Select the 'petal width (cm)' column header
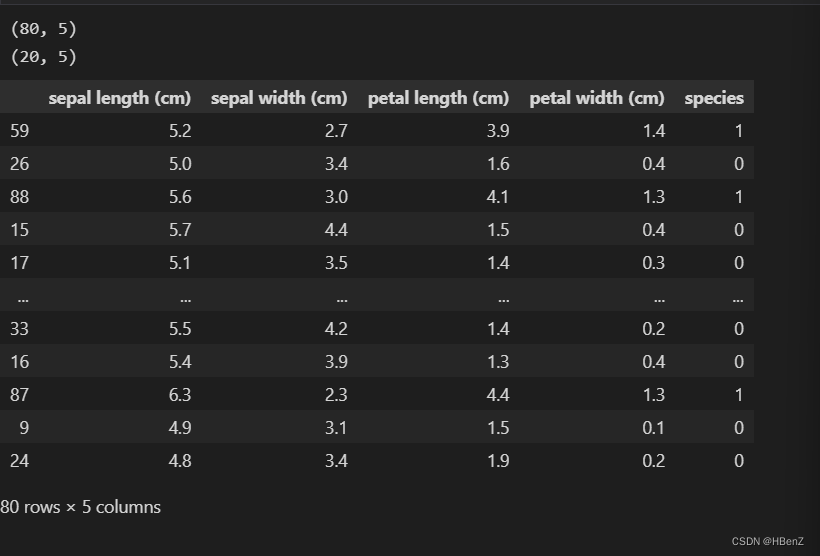Image resolution: width=820 pixels, height=556 pixels. (x=597, y=98)
